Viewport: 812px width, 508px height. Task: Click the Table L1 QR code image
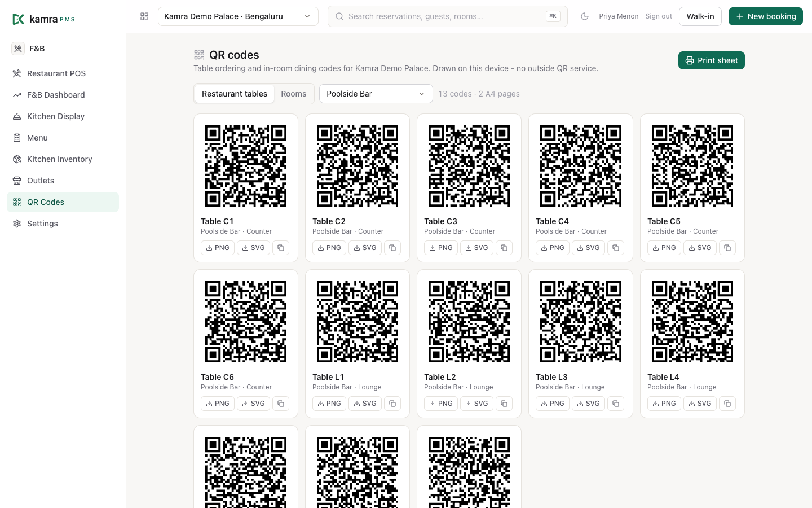point(358,322)
